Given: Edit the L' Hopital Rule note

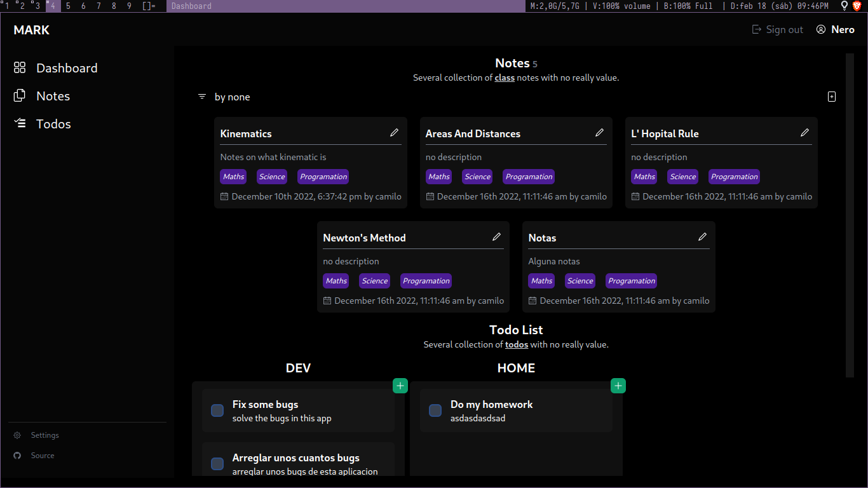Looking at the screenshot, I should [805, 132].
